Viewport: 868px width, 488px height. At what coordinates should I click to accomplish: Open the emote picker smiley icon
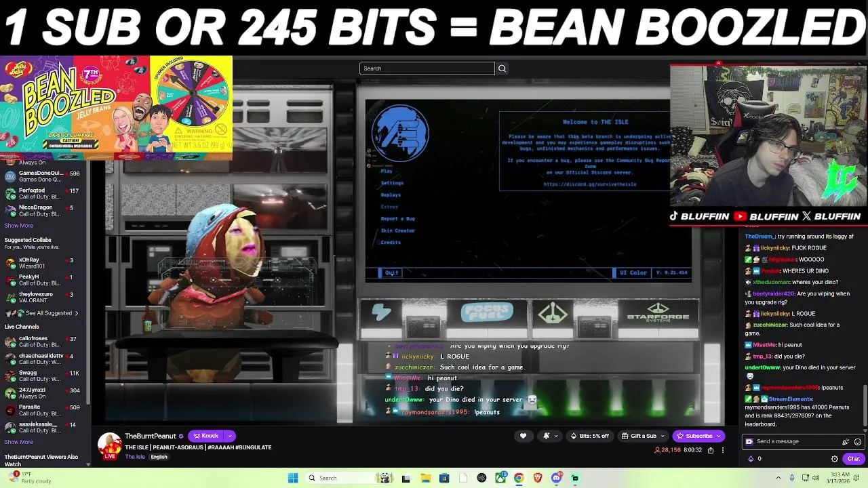point(857,442)
